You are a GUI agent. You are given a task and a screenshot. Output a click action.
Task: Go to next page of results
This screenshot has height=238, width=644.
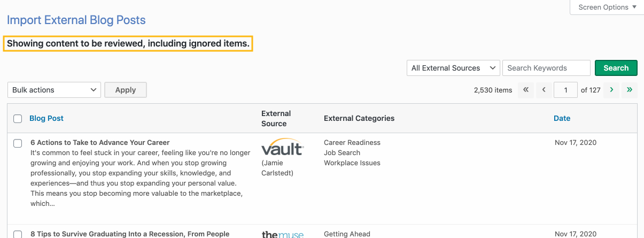tap(611, 90)
